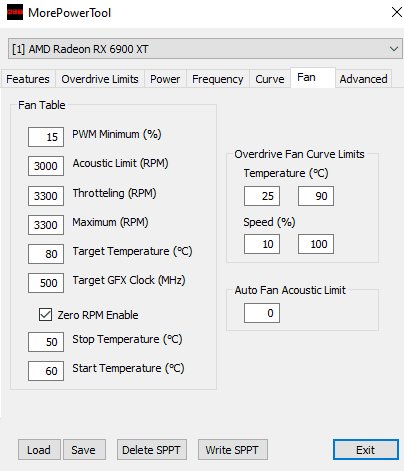Image resolution: width=404 pixels, height=471 pixels.
Task: Open the Overdrive Limits tab
Action: (100, 79)
